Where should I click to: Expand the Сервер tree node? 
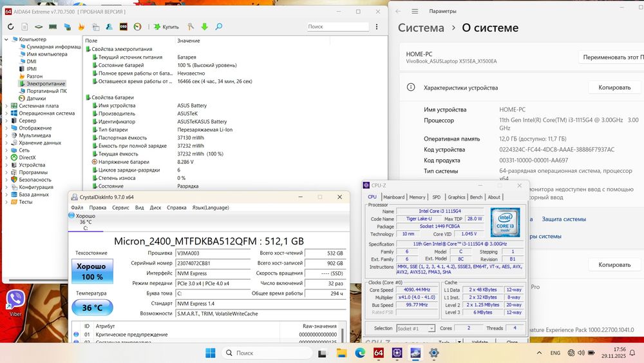pos(6,121)
